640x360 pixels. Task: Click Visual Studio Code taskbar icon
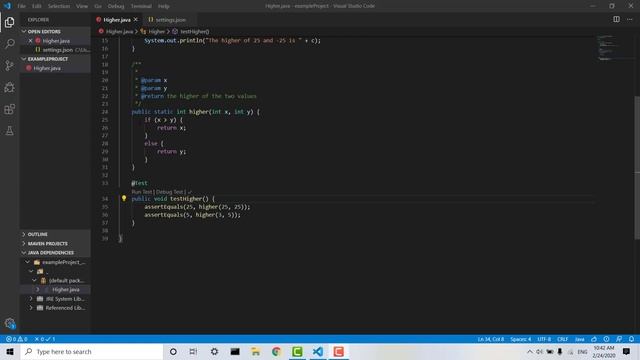[x=318, y=351]
